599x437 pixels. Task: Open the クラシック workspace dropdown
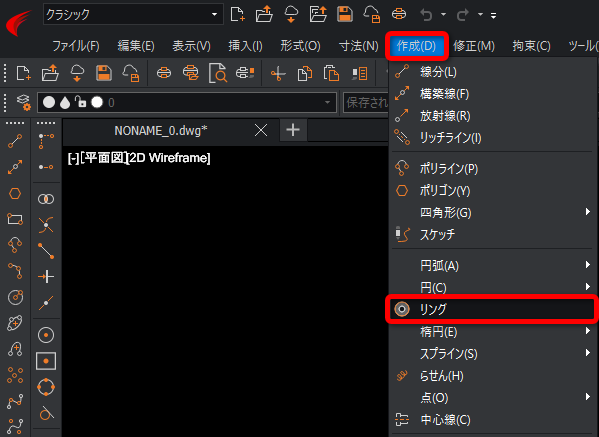[x=133, y=15]
